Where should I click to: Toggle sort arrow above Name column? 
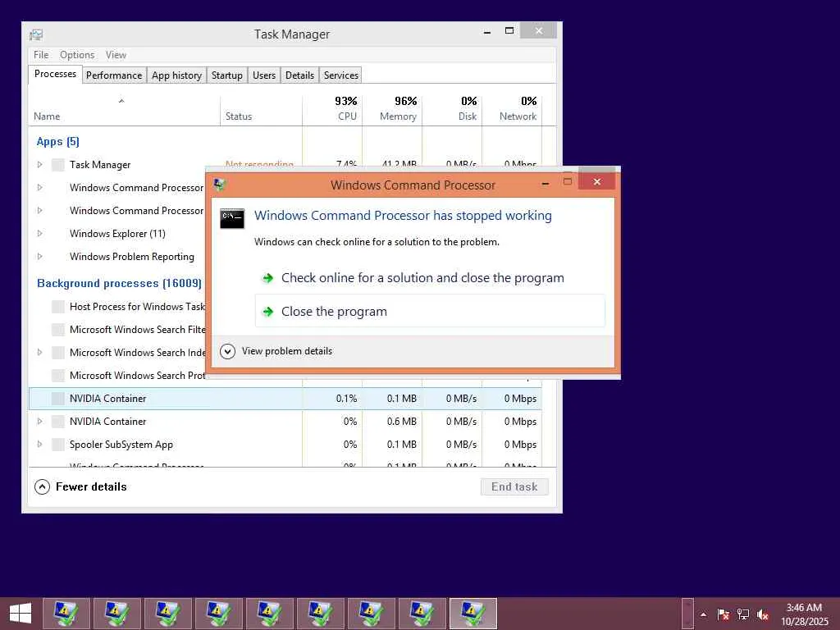point(121,101)
